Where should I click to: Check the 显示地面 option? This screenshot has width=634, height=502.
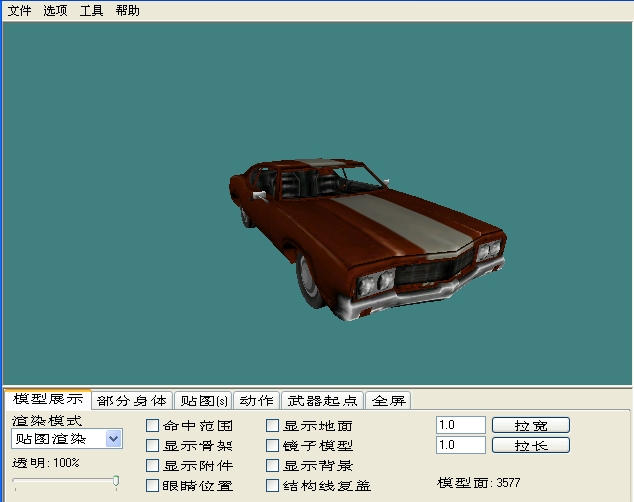click(x=273, y=426)
